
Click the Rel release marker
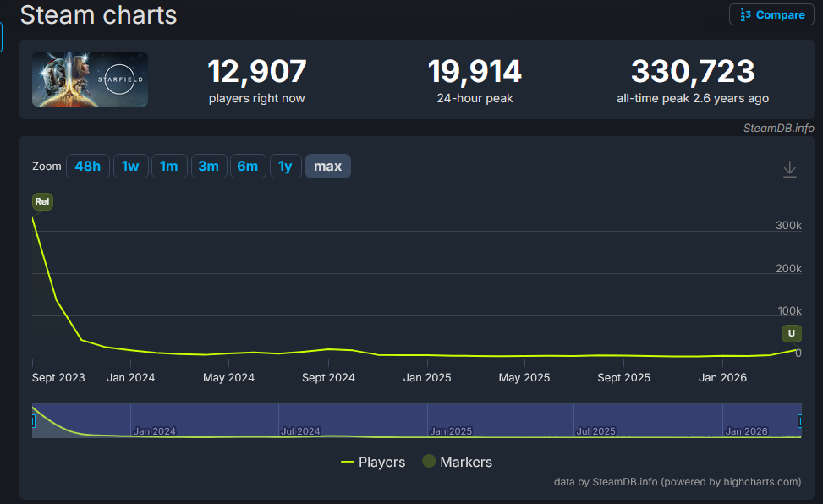click(x=42, y=201)
